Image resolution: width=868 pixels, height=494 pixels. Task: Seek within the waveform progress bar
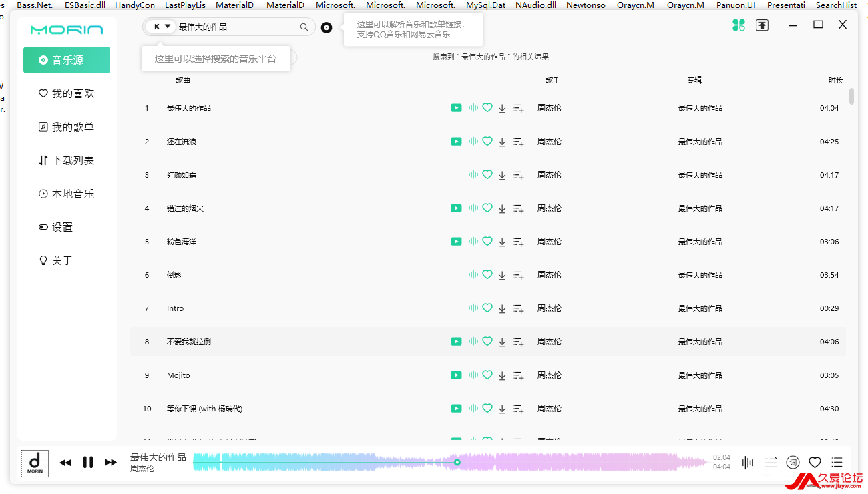click(x=451, y=462)
